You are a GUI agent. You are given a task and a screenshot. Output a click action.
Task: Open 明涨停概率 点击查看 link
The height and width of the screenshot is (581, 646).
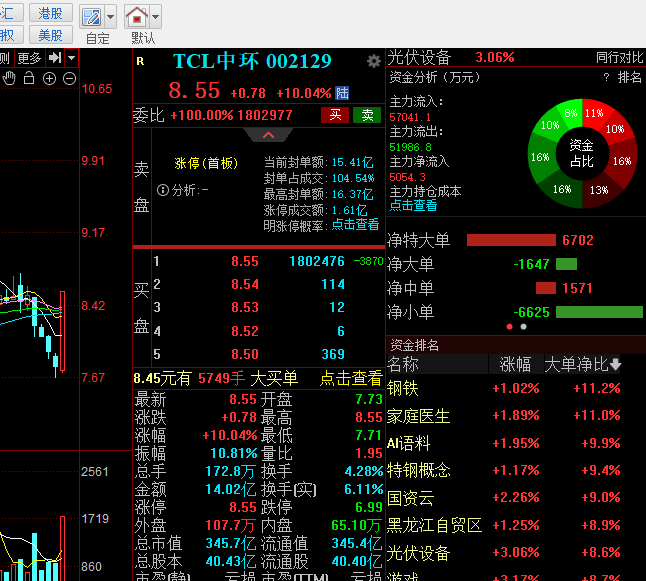point(355,225)
